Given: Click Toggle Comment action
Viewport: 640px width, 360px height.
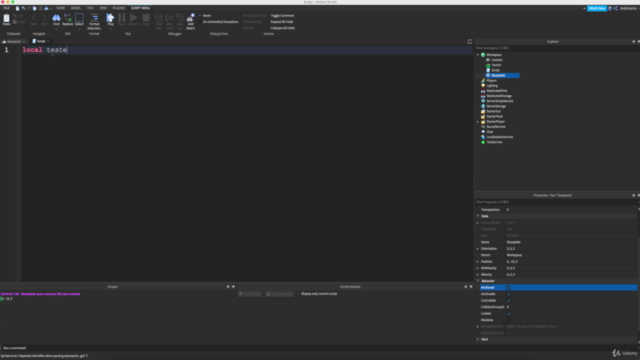Looking at the screenshot, I should pos(282,16).
